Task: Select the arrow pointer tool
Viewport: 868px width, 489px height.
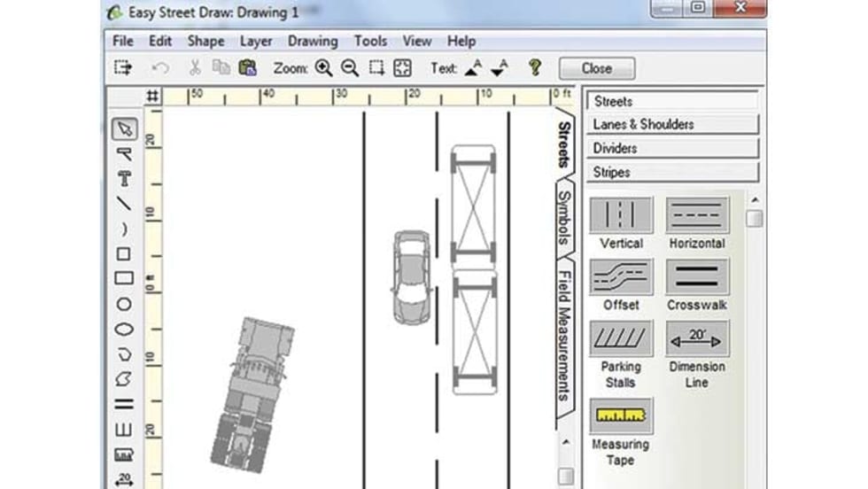Action: pos(124,128)
